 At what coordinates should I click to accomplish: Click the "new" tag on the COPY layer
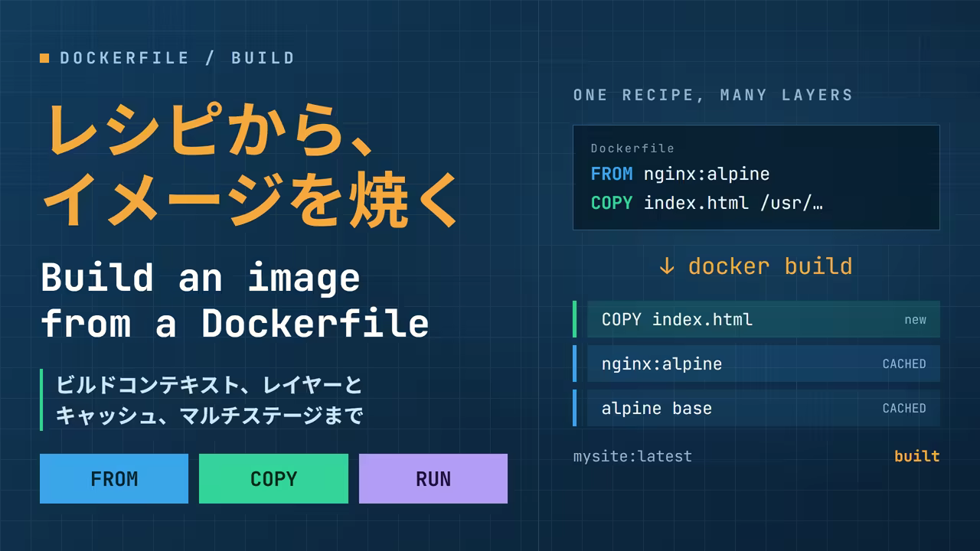click(x=915, y=320)
